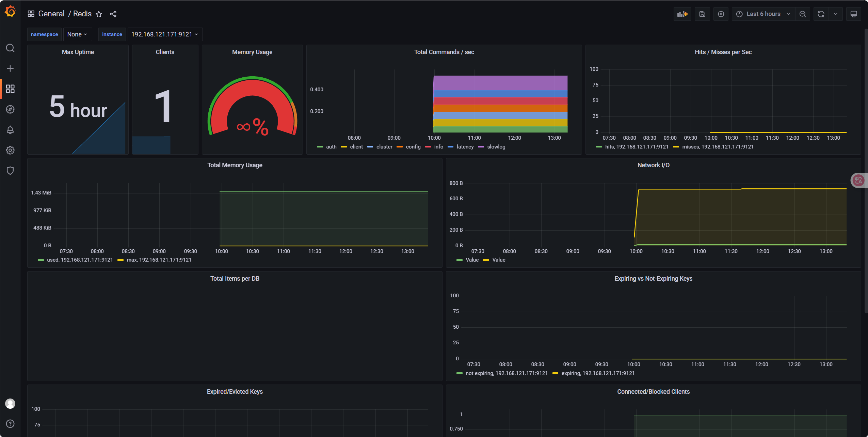The width and height of the screenshot is (868, 437).
Task: Expand the refresh interval dropdown arrow
Action: click(835, 14)
